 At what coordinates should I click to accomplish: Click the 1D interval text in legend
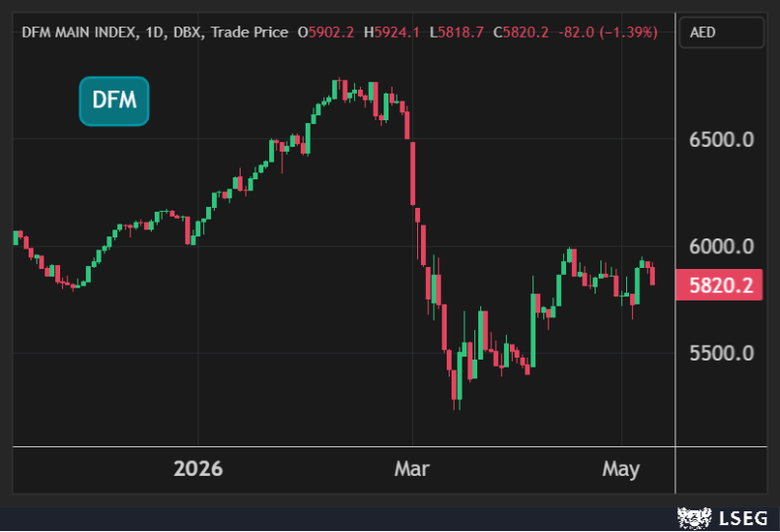tap(154, 33)
